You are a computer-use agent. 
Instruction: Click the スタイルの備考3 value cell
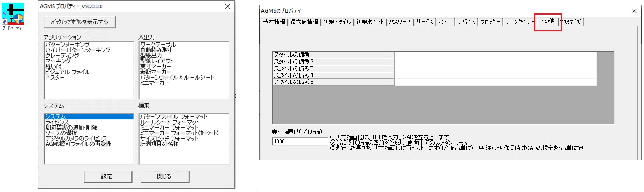(495, 68)
